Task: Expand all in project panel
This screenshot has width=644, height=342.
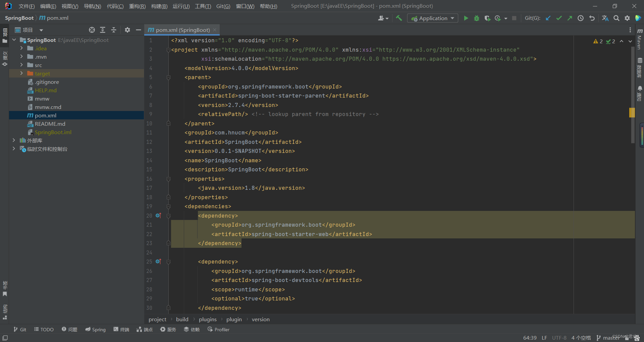Action: click(103, 30)
